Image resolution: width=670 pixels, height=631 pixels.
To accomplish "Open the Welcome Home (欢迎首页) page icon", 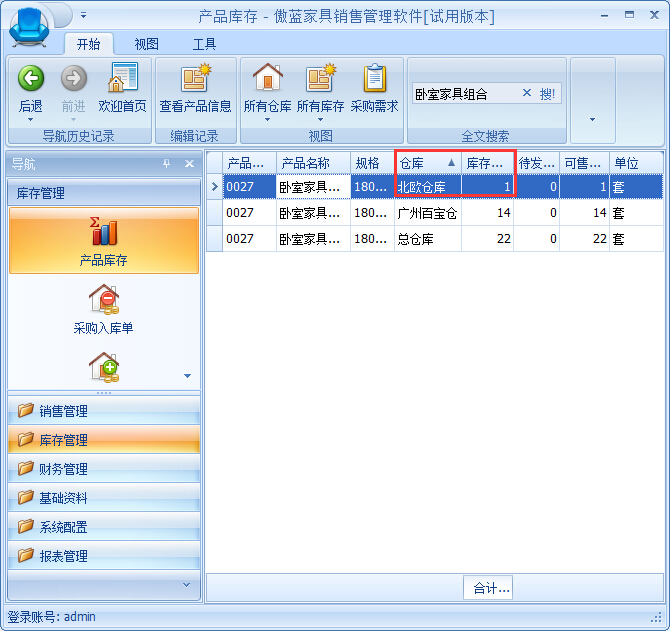I will [122, 79].
